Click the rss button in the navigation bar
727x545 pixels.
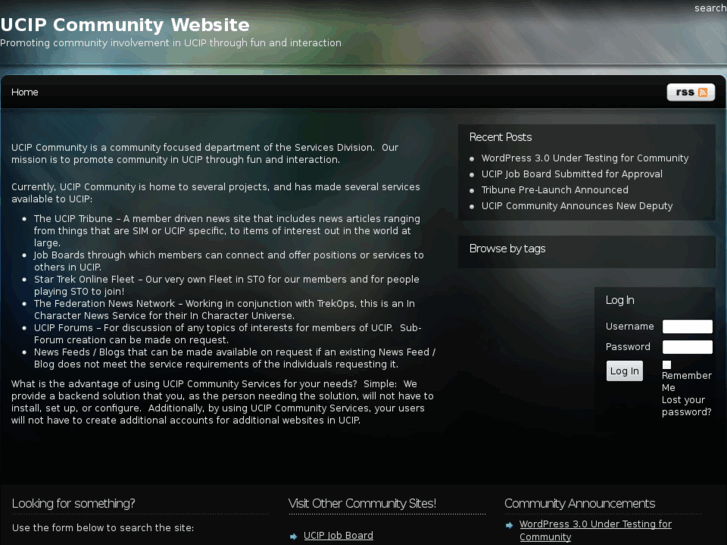coord(690,92)
